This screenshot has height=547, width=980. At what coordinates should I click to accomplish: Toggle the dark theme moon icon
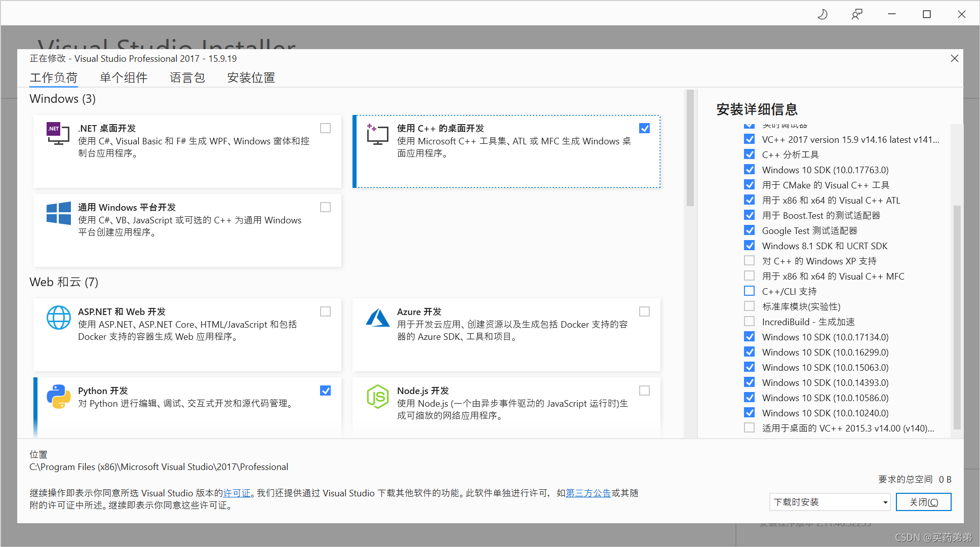822,14
